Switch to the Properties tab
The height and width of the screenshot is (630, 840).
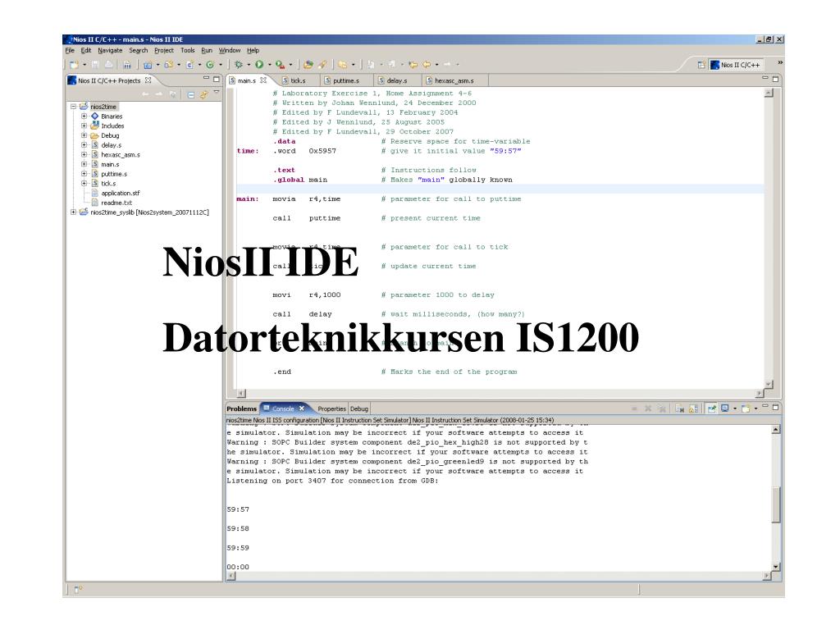[331, 409]
